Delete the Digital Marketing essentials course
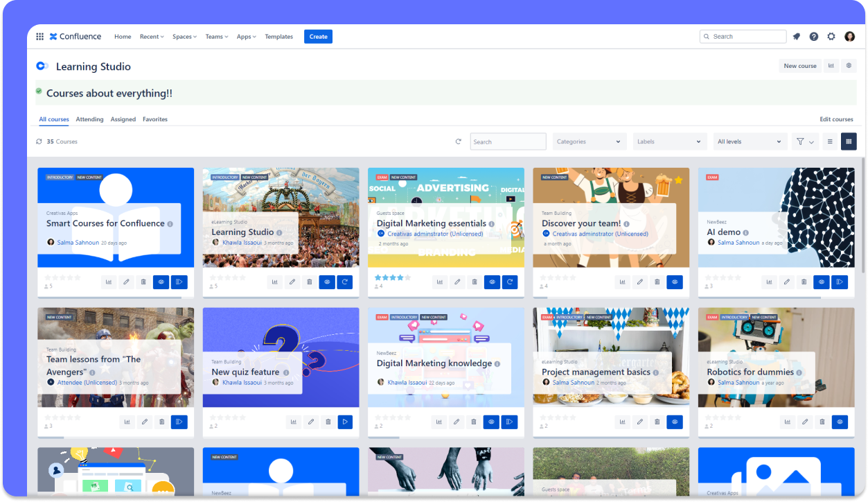 [x=475, y=282]
